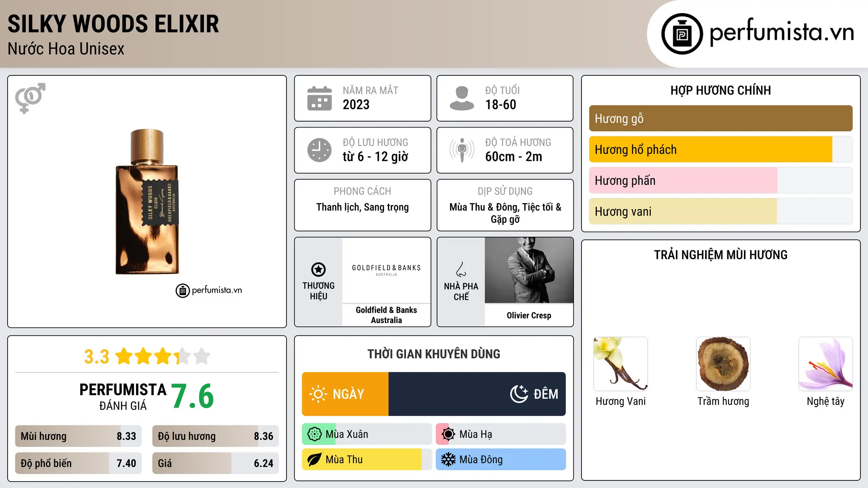Click the fifth grey rating star
This screenshot has height=488, width=868.
click(202, 356)
